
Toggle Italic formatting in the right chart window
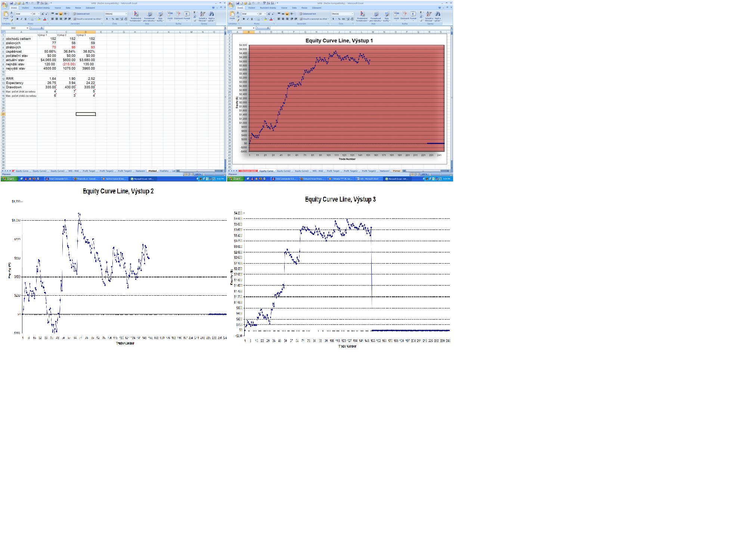coord(248,19)
